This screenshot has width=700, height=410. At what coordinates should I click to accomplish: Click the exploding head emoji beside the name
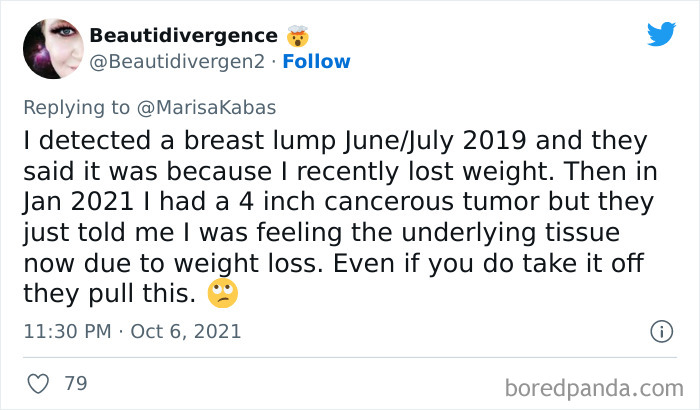coord(297,37)
